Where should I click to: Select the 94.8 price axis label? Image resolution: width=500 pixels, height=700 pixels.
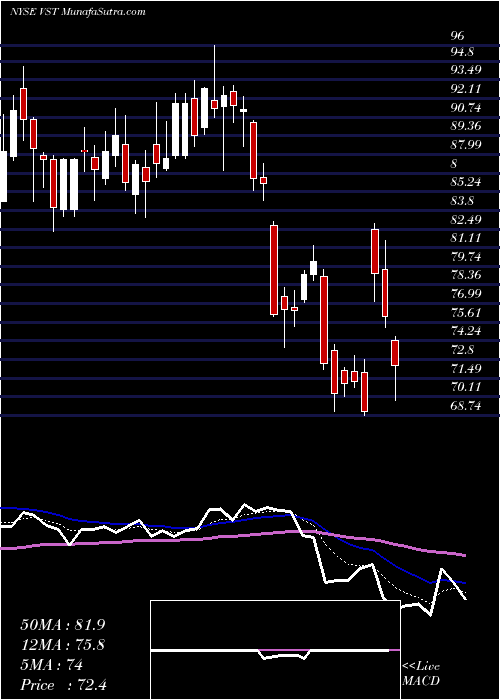463,52
